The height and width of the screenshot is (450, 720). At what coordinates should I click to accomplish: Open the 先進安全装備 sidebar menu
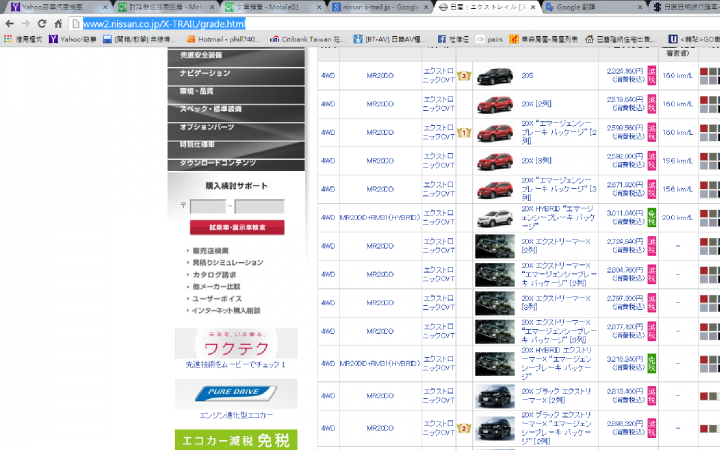pos(236,57)
